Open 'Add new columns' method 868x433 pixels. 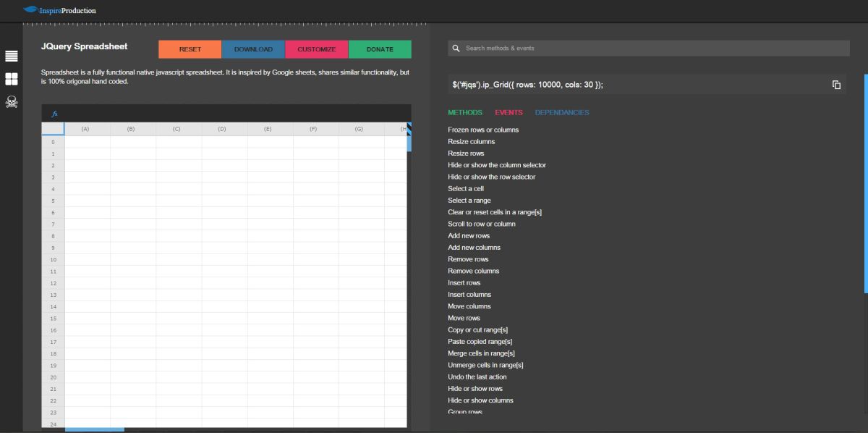point(474,248)
